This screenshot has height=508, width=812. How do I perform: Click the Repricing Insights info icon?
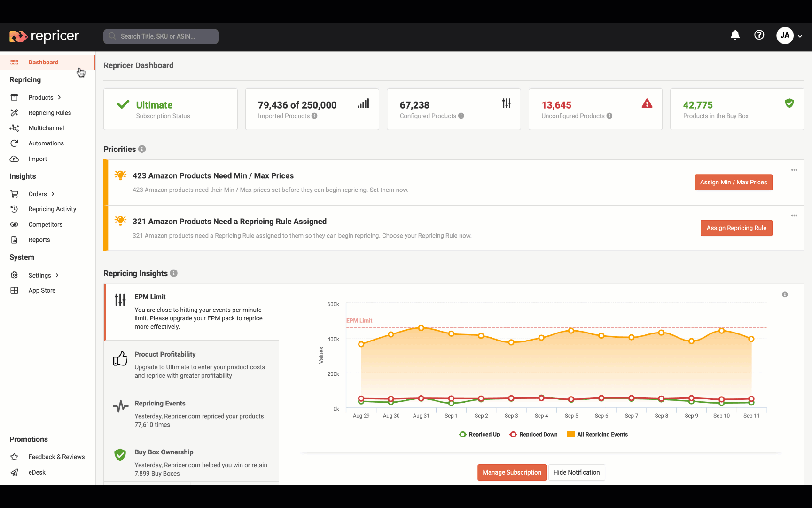174,273
